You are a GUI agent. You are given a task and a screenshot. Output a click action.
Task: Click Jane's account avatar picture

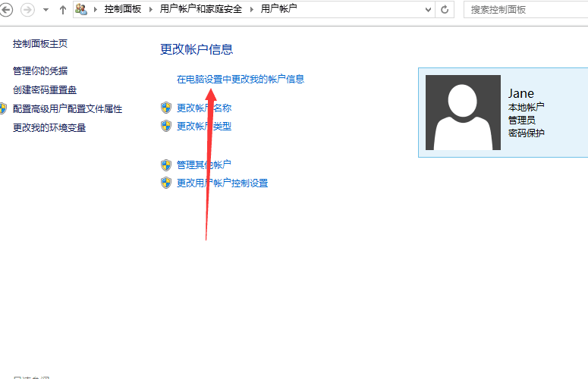click(x=463, y=112)
